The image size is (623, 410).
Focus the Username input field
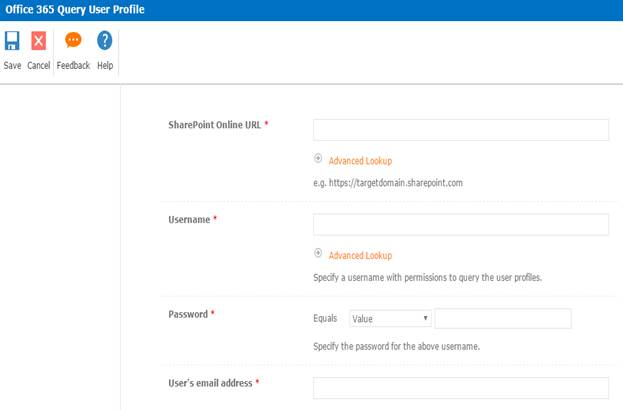click(x=461, y=224)
